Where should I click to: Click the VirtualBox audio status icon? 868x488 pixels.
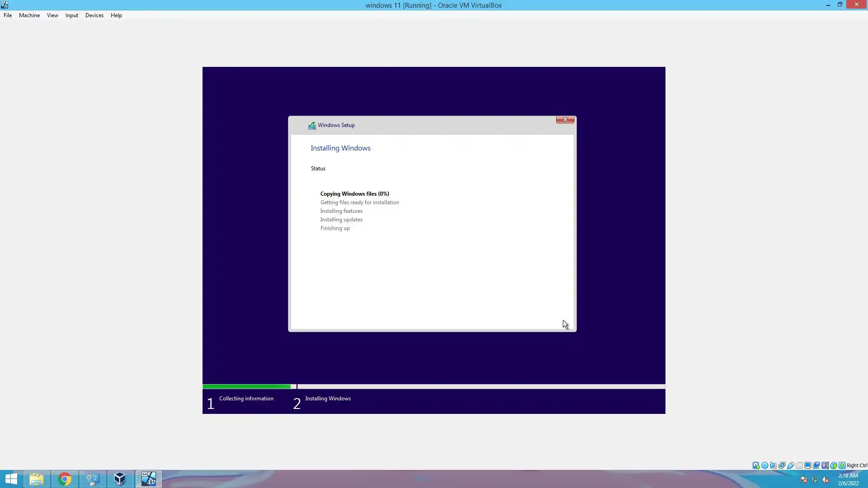point(773,465)
